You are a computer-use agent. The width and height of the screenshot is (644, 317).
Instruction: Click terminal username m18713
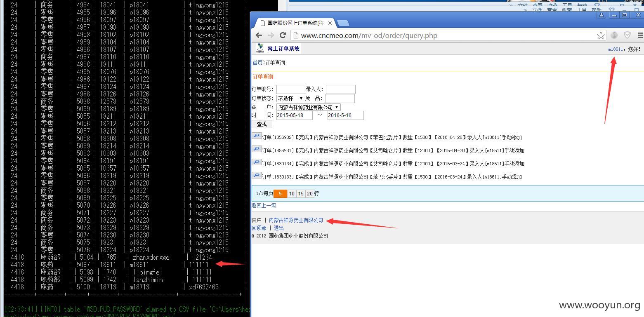tap(139, 287)
